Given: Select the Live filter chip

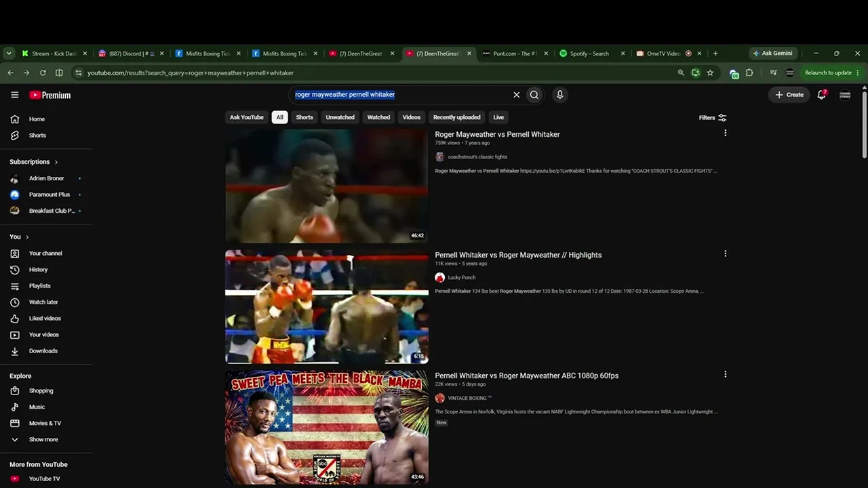Looking at the screenshot, I should click(498, 117).
